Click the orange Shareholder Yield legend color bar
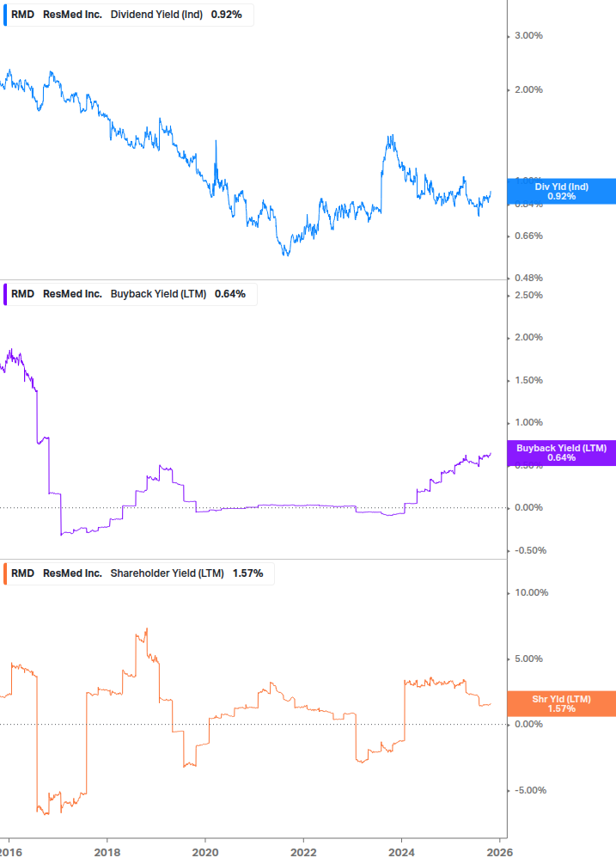Image resolution: width=616 pixels, height=864 pixels. coord(4,573)
